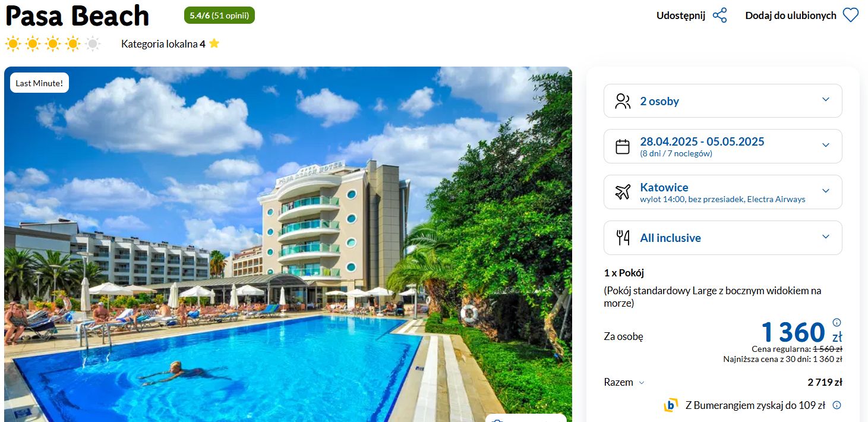Expand the 2 osoby dropdown
The height and width of the screenshot is (422, 868).
tap(723, 101)
